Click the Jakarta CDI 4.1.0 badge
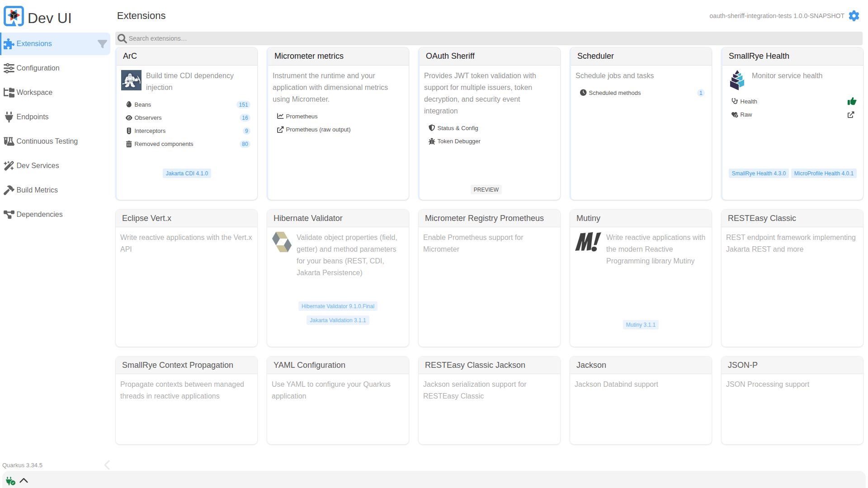Viewport: 868px width, 488px height. point(187,174)
